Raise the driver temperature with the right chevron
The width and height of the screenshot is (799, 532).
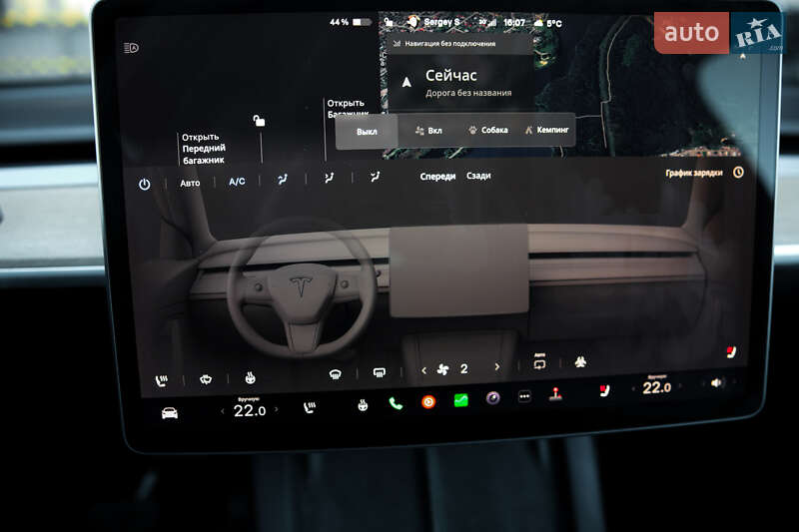click(277, 409)
